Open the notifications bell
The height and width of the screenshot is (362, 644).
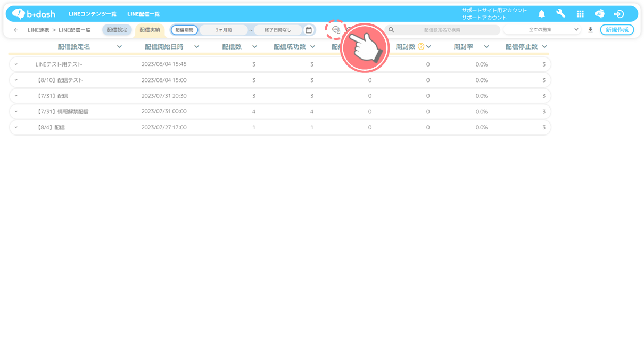541,14
